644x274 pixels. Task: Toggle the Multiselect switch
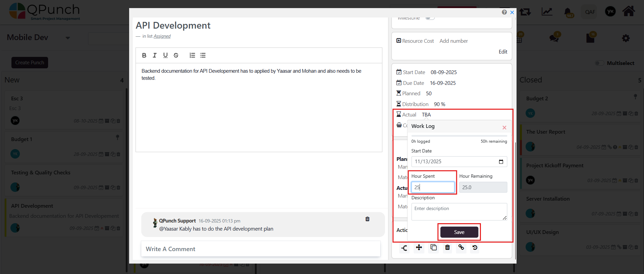[599, 63]
